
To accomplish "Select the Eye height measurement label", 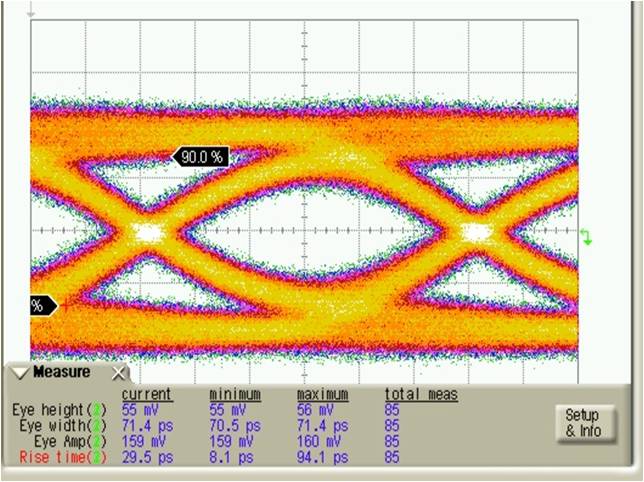I will point(50,410).
